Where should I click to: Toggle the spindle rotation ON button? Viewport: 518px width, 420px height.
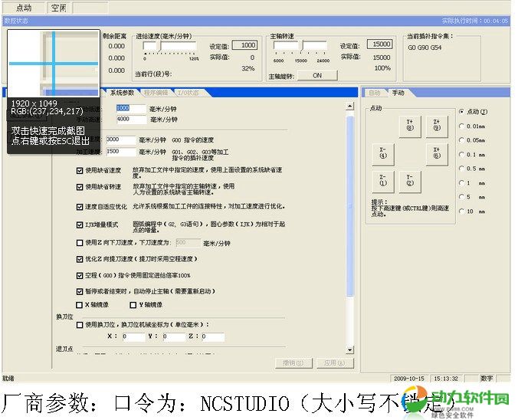click(x=317, y=76)
